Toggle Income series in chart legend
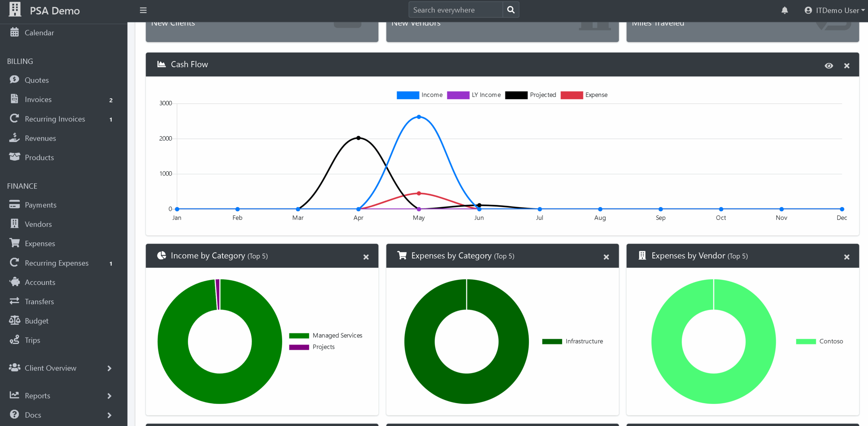868x426 pixels. pos(419,95)
